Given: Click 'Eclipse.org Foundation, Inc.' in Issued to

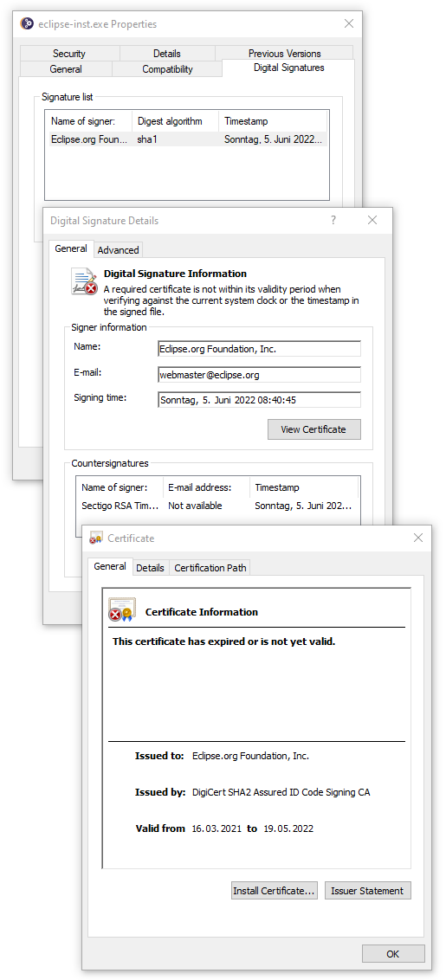Looking at the screenshot, I should pyautogui.click(x=251, y=756).
